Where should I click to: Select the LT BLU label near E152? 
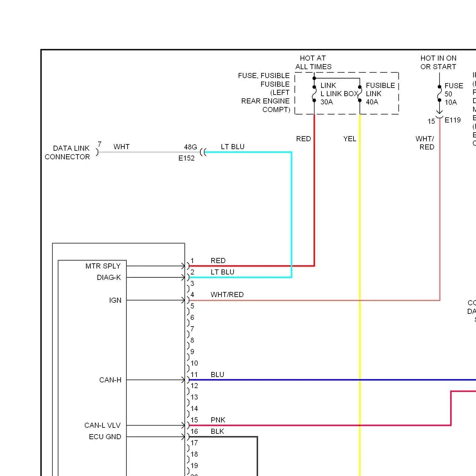[233, 147]
